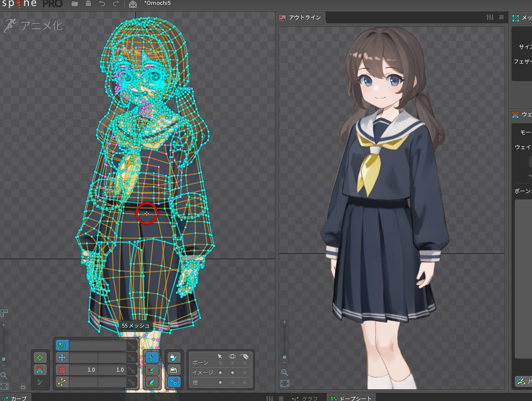
Task: Select the Weights tool icon
Action: click(40, 370)
